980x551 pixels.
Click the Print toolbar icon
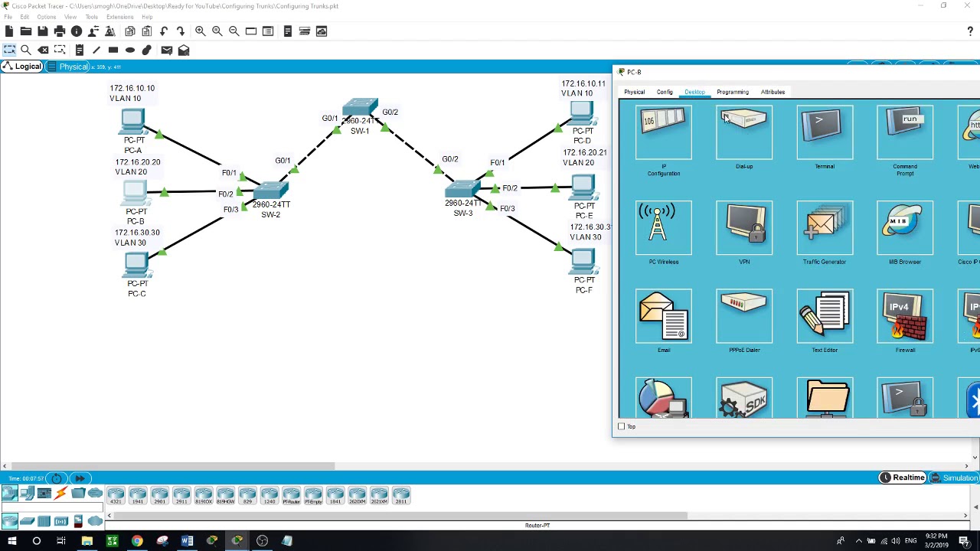[x=60, y=31]
